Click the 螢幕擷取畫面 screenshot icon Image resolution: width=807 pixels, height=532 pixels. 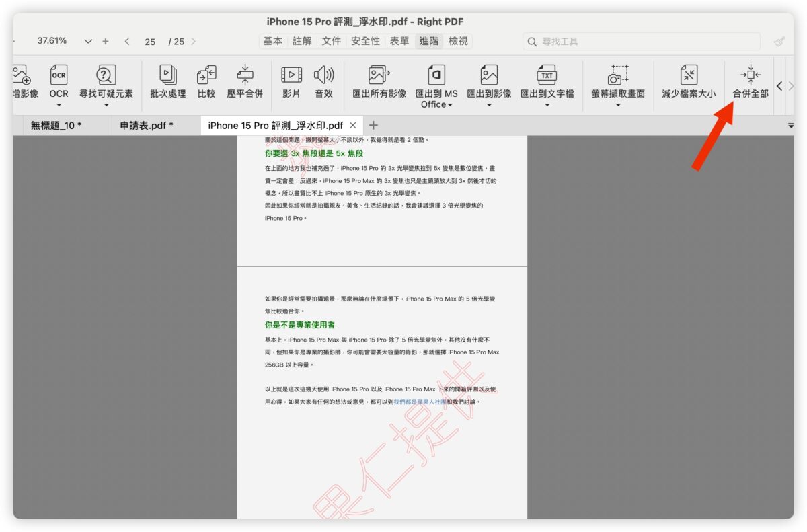617,75
